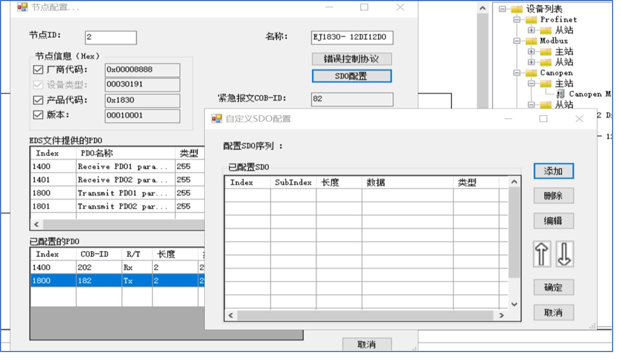Toggle the 版本 checkbox
Image resolution: width=621 pixels, height=364 pixels.
pos(38,115)
